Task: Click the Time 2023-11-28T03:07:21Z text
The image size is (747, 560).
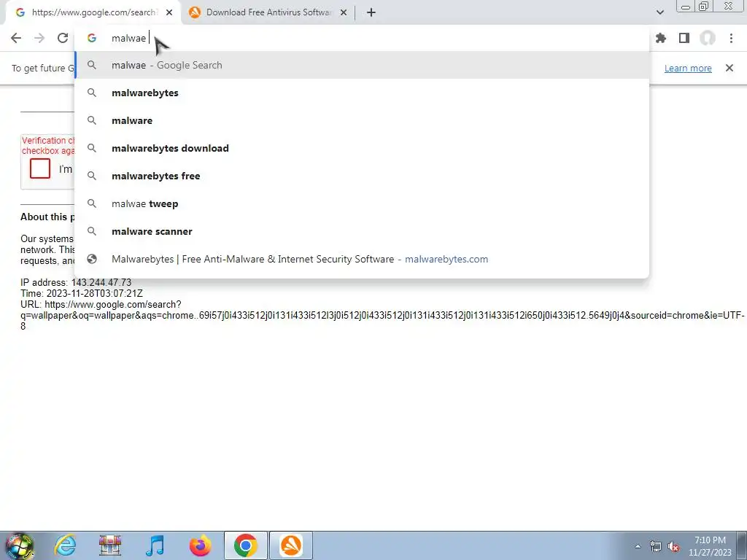Action: coord(82,293)
